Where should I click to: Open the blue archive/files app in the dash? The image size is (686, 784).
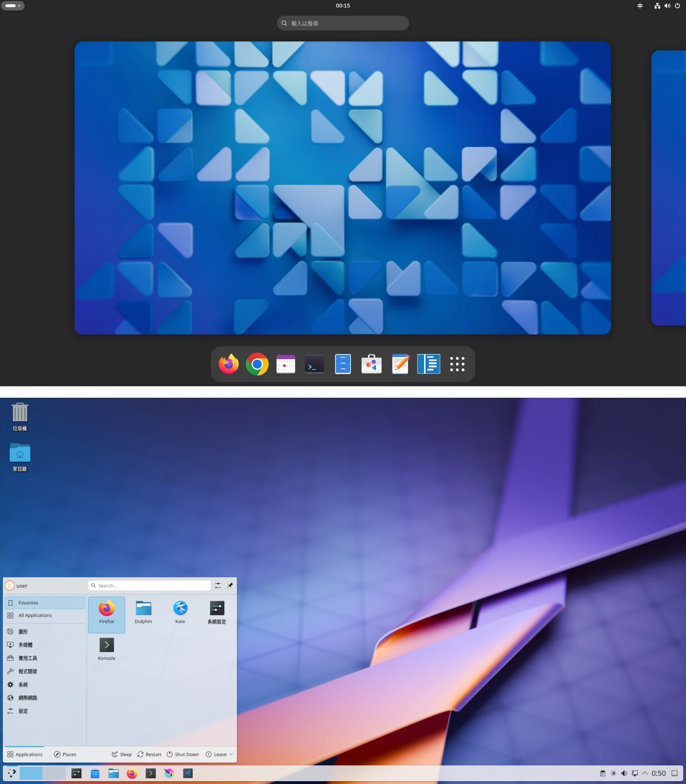pos(343,364)
